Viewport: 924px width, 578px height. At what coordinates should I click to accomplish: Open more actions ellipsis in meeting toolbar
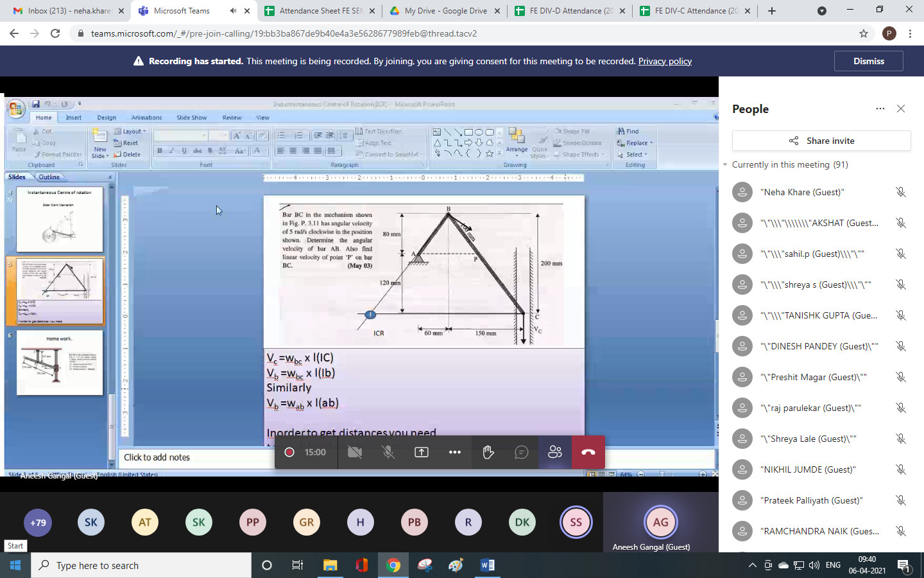(x=455, y=452)
